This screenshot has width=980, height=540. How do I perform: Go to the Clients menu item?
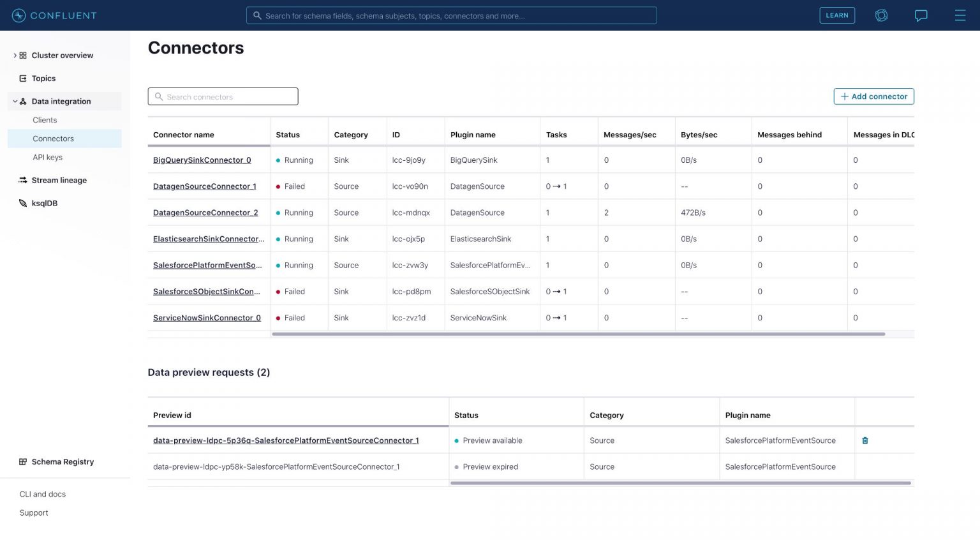click(45, 120)
